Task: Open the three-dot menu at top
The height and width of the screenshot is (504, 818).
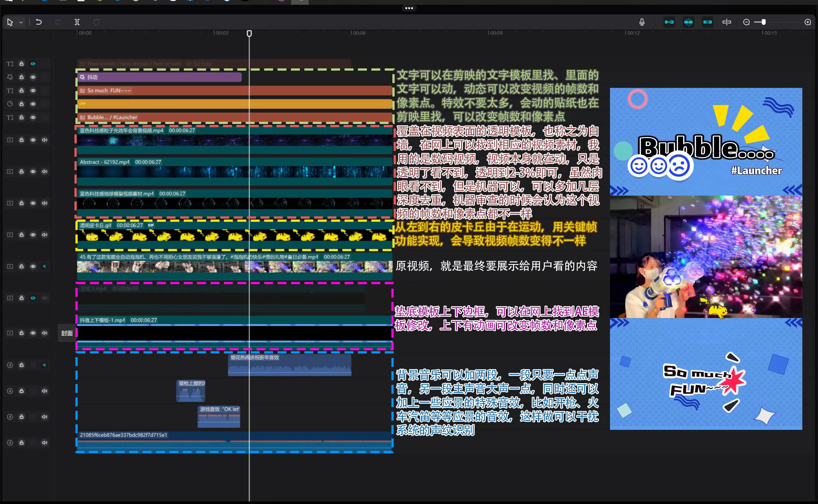Action: point(409,8)
